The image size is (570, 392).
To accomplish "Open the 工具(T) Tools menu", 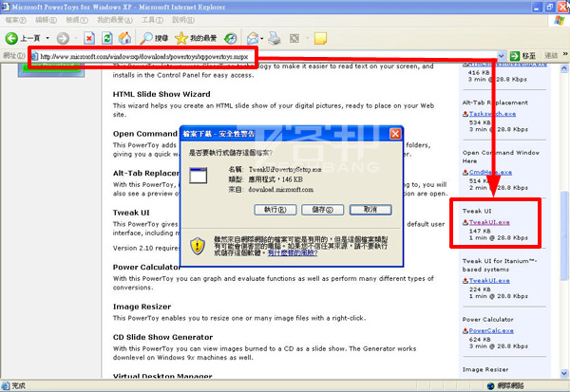I will pyautogui.click(x=152, y=20).
